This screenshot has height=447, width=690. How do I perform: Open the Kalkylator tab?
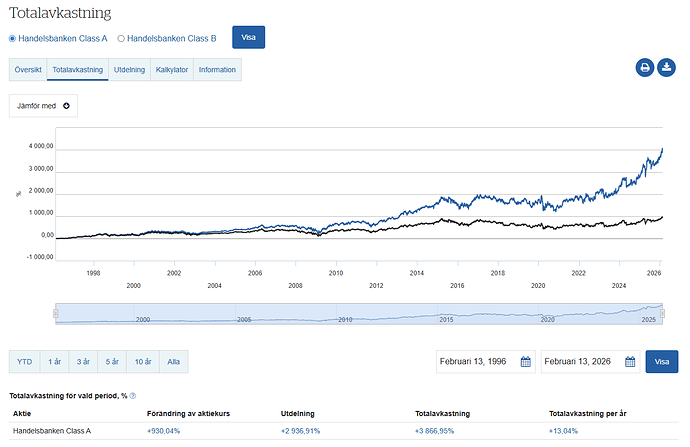pos(172,70)
